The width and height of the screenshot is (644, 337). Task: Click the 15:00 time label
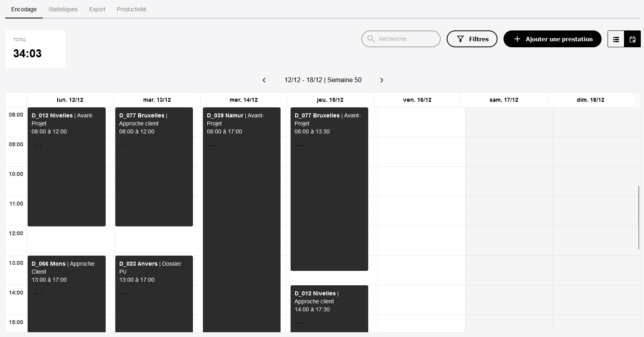[16, 323]
